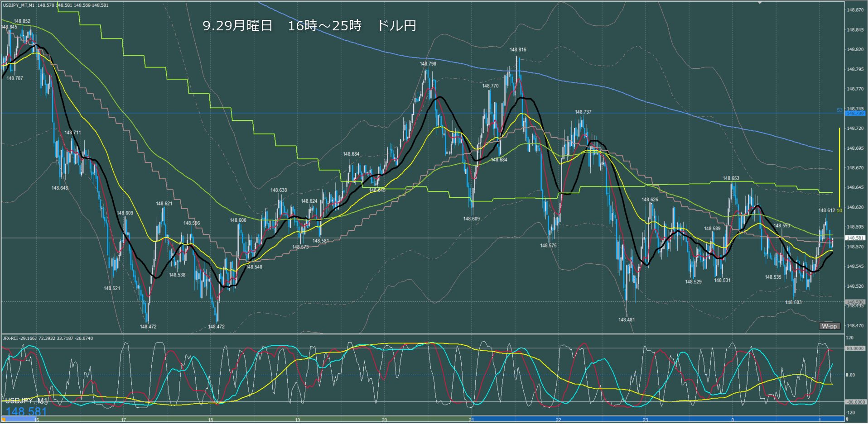The image size is (868, 424).
Task: Click the JFX-RCI indicator label
Action: 48,338
